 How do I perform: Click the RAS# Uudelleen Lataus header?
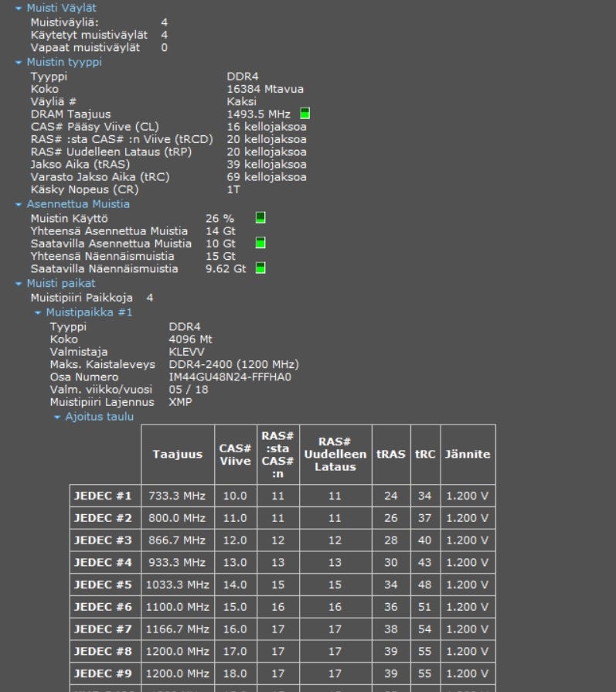coord(335,455)
